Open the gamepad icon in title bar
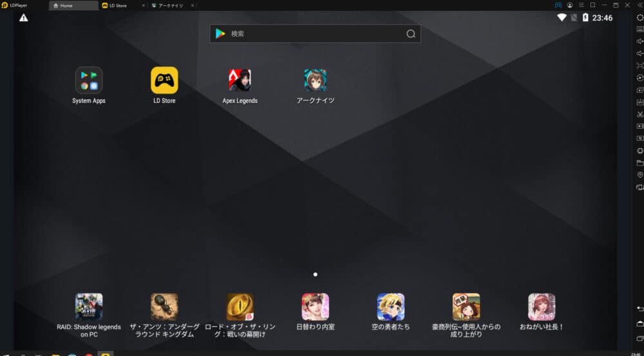The height and width of the screenshot is (356, 644). click(x=558, y=5)
